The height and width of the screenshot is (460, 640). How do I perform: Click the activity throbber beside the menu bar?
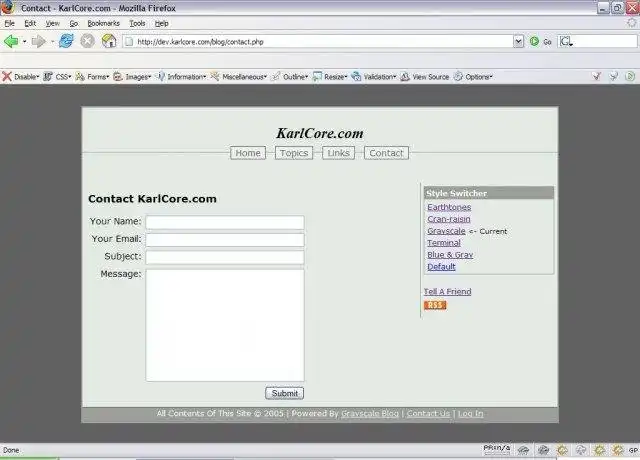632,23
